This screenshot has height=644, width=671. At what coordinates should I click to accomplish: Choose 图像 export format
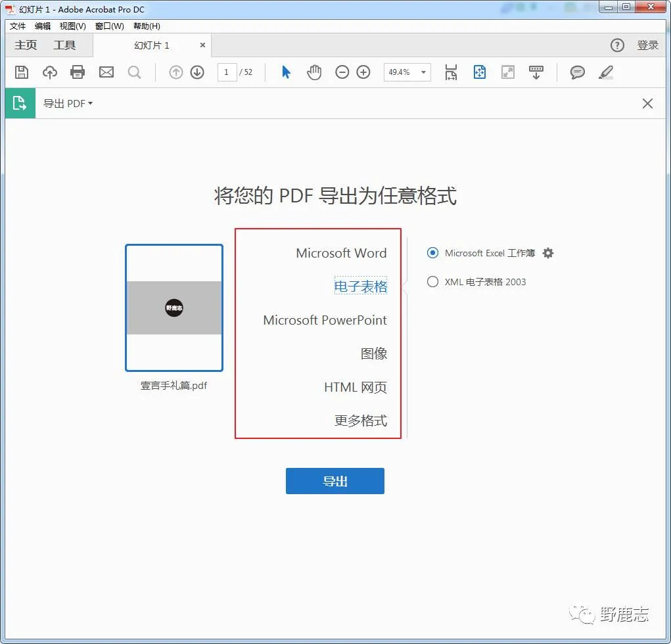pos(374,354)
